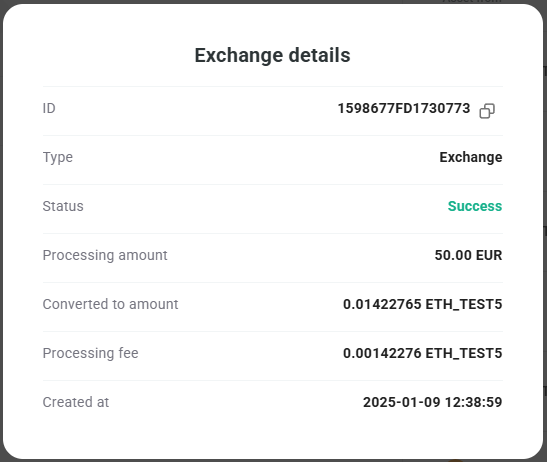Click the Type field label
Viewport: 547px width, 462px height.
58,157
